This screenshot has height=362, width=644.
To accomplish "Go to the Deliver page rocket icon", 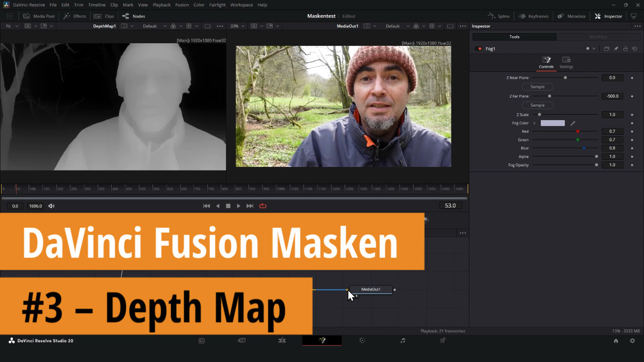I will pos(443,341).
